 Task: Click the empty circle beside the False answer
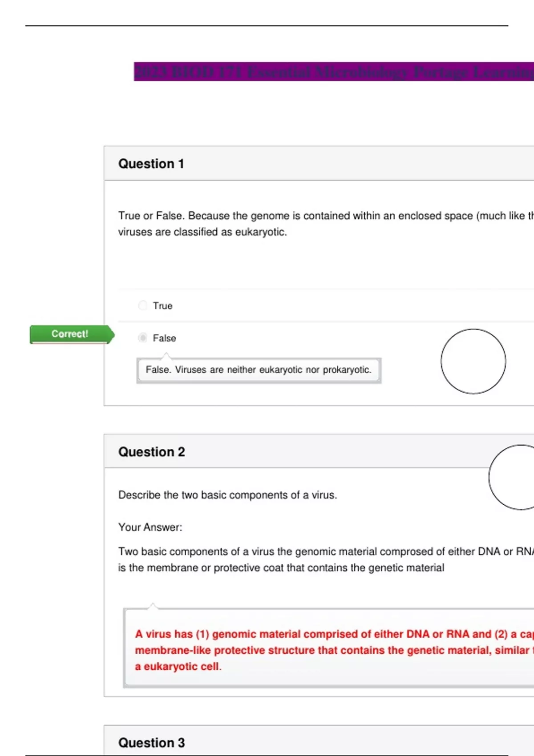click(473, 361)
